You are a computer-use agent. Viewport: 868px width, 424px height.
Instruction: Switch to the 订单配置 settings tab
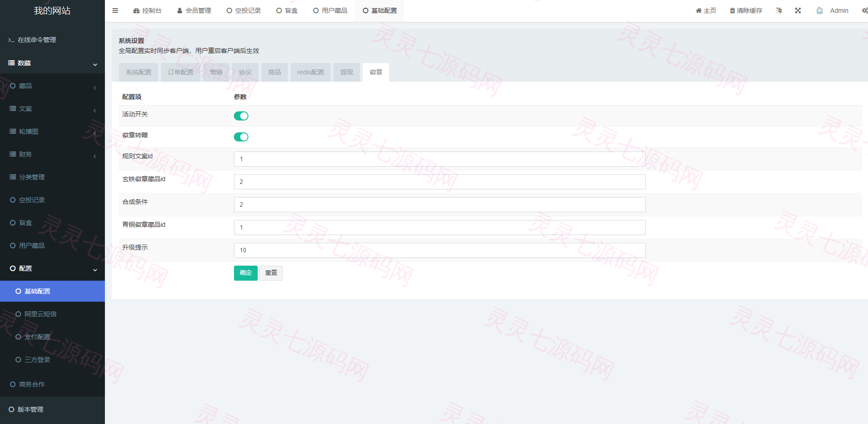click(x=181, y=72)
